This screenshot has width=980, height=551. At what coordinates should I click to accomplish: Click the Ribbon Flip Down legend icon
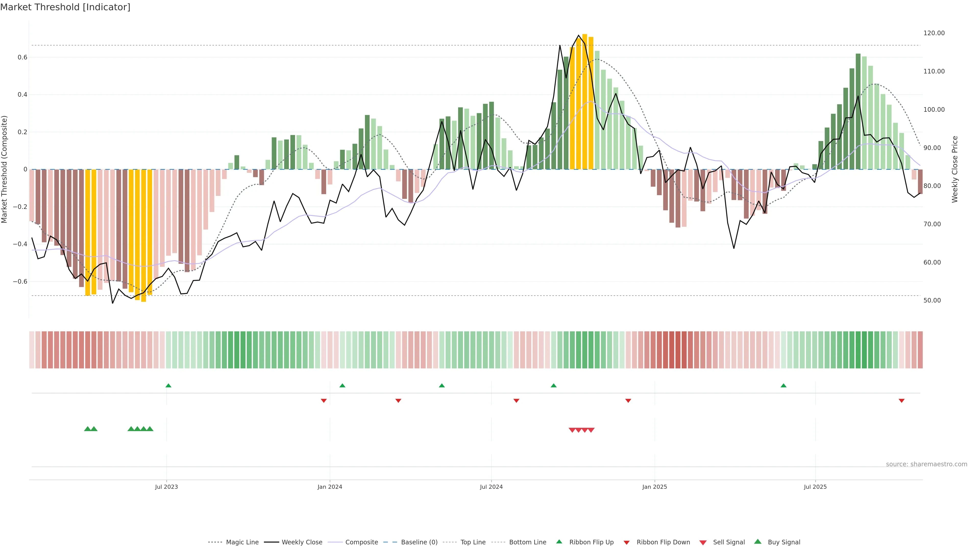tap(626, 542)
